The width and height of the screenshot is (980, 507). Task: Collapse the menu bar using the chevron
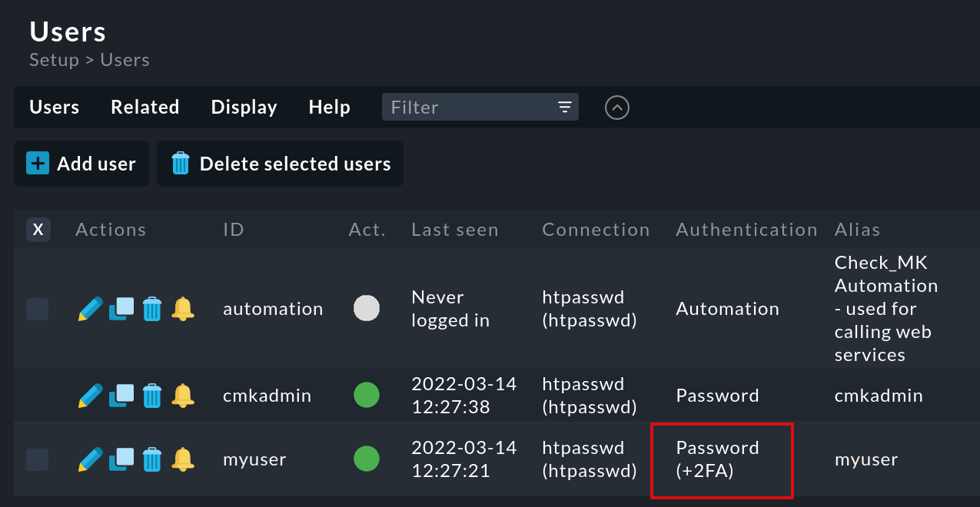pyautogui.click(x=616, y=107)
